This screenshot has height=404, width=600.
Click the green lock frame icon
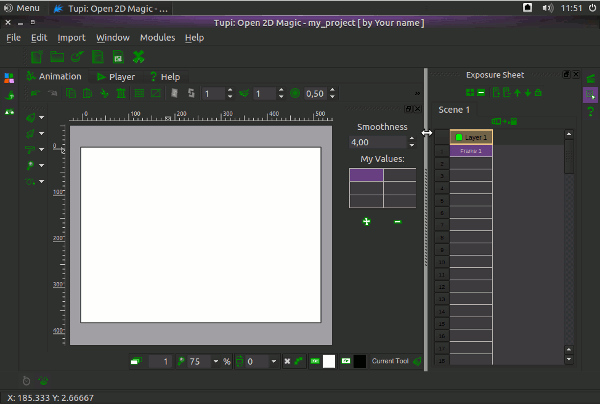point(539,93)
